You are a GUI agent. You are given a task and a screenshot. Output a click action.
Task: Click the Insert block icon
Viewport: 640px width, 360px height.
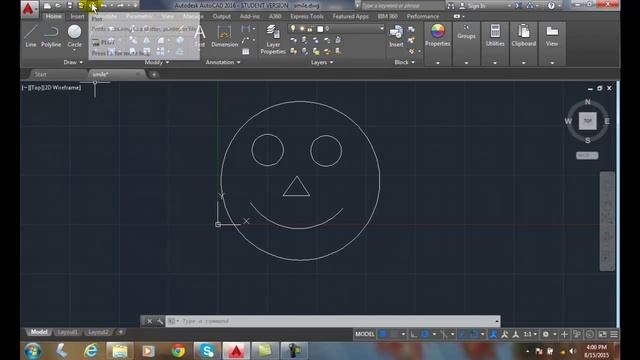pos(396,32)
